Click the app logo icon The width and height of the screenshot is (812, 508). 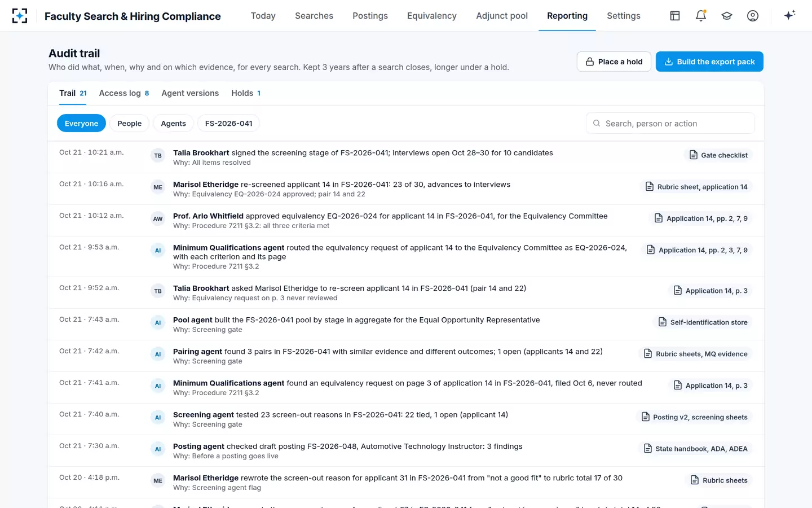pos(20,16)
